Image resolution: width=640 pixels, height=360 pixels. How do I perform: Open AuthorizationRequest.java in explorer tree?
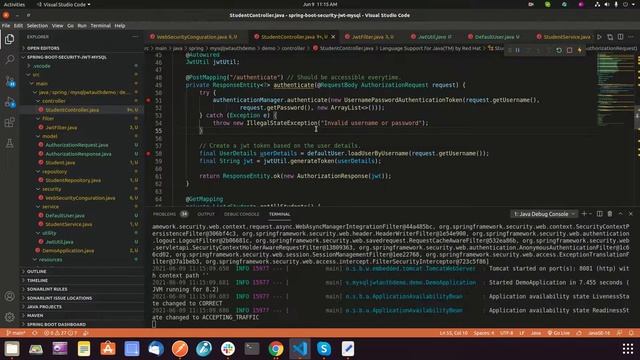tap(77, 145)
